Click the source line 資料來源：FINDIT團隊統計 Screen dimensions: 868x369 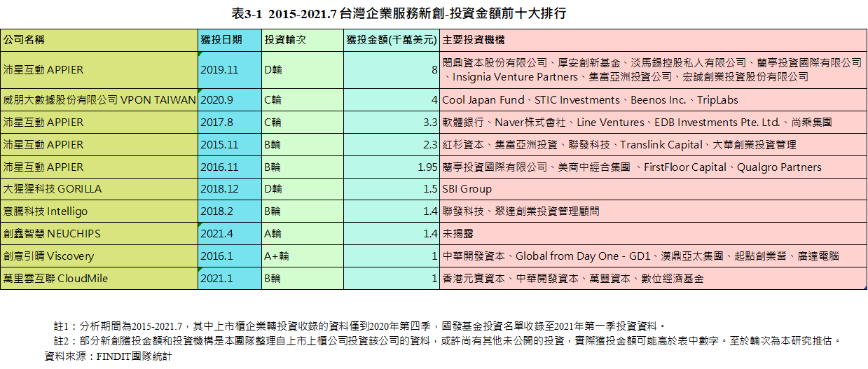pyautogui.click(x=109, y=356)
